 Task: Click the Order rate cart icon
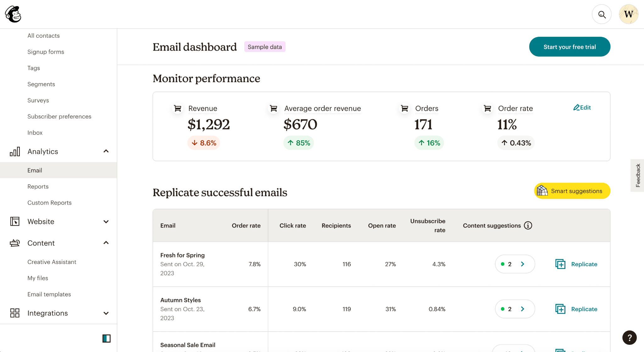487,108
